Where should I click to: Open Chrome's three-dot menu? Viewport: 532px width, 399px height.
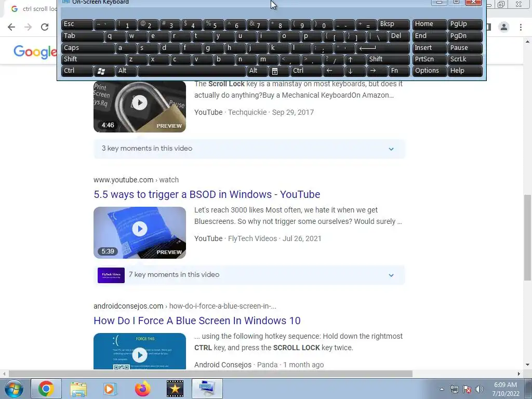[521, 27]
